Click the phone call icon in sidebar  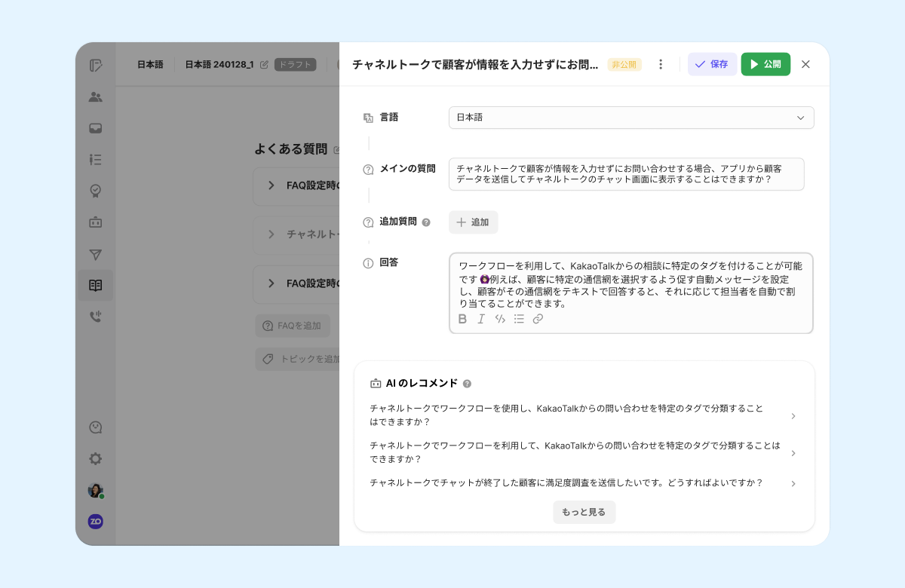96,317
